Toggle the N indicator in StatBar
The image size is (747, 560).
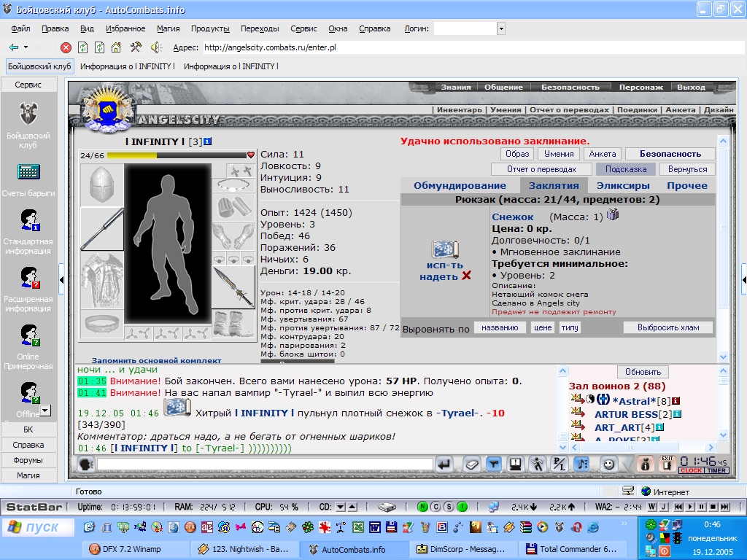pyautogui.click(x=422, y=507)
